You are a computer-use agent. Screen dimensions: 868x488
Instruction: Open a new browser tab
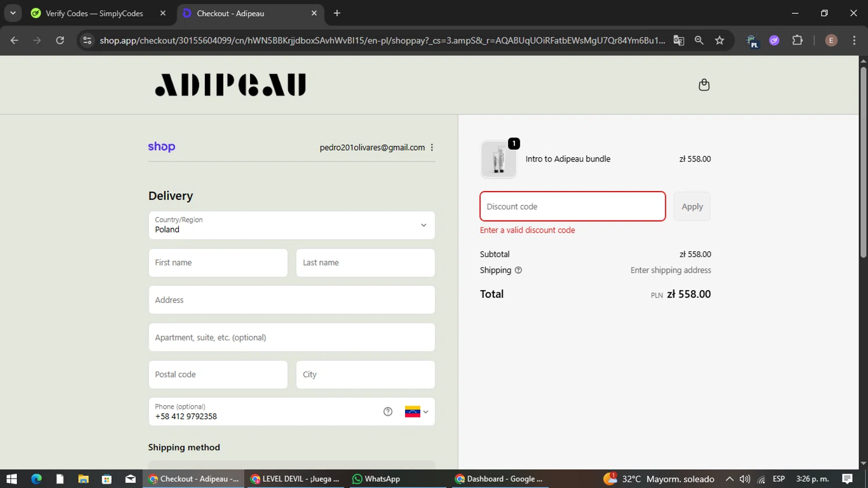point(337,13)
